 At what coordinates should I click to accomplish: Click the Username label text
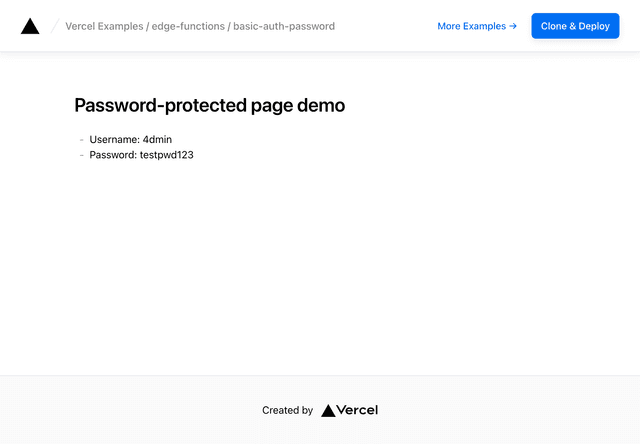tap(114, 140)
